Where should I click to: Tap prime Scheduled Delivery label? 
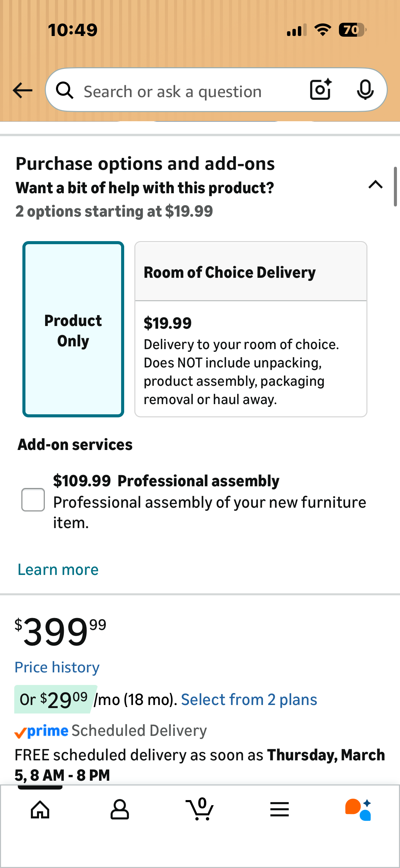point(111,731)
